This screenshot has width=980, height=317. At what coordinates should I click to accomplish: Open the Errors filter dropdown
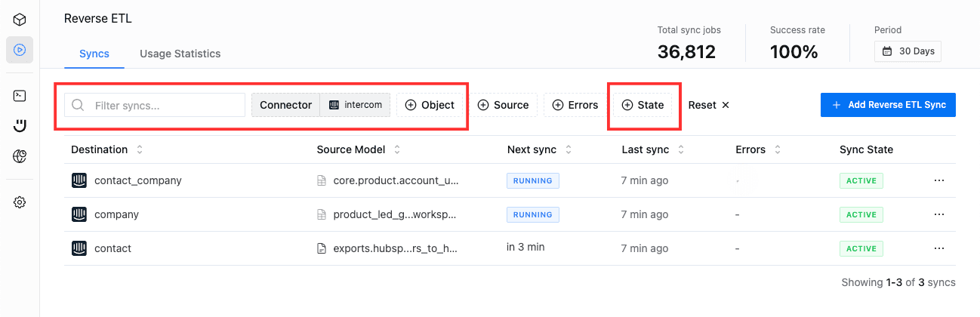click(x=575, y=105)
